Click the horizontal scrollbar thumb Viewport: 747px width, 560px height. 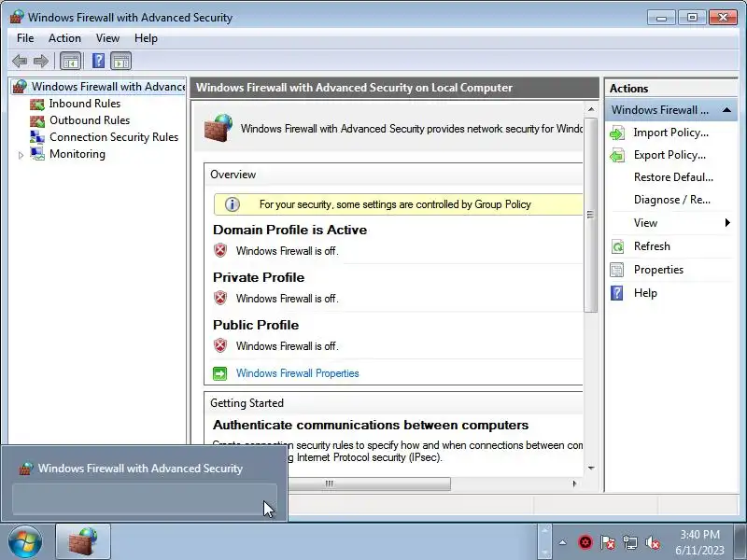[x=369, y=483]
